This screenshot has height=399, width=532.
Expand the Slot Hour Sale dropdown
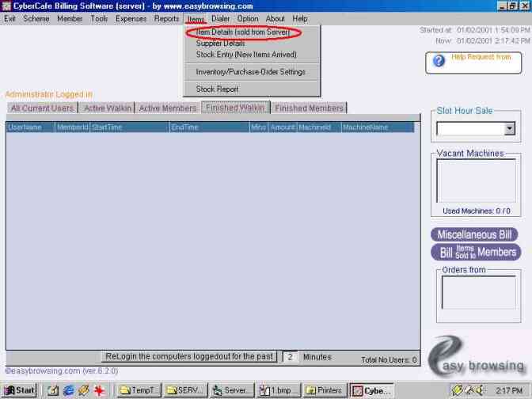coord(509,128)
